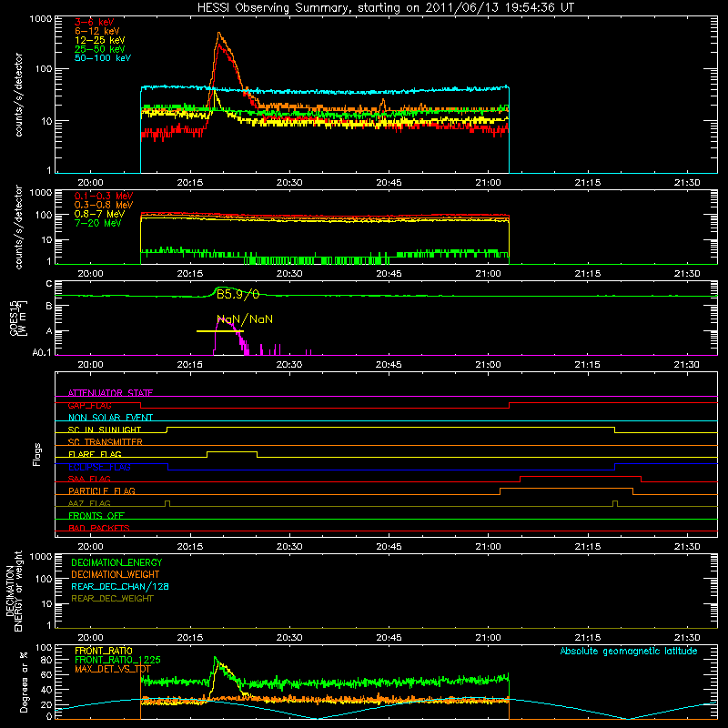Select the 3-6 keV legend label
The height and width of the screenshot is (728, 728).
(x=94, y=22)
